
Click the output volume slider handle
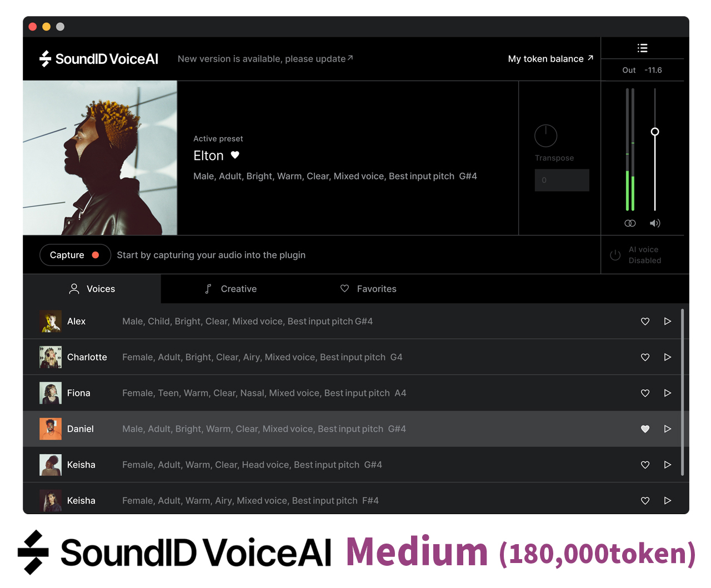[x=655, y=132]
